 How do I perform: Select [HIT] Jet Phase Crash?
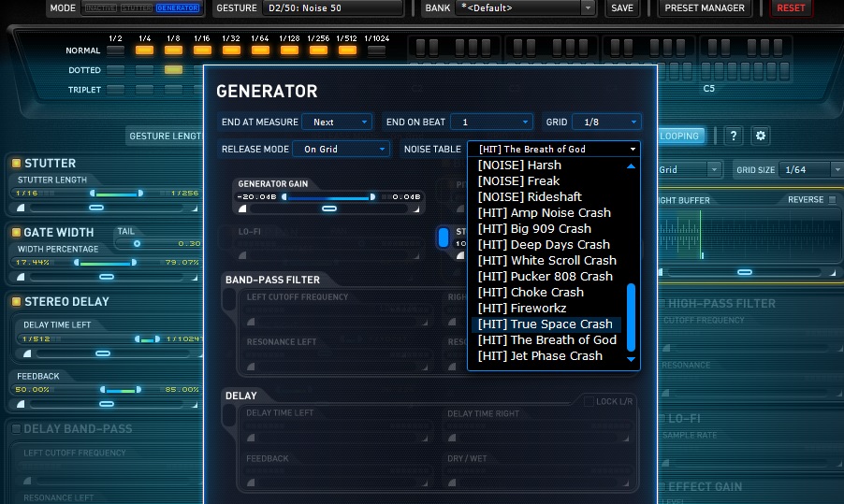pos(546,355)
